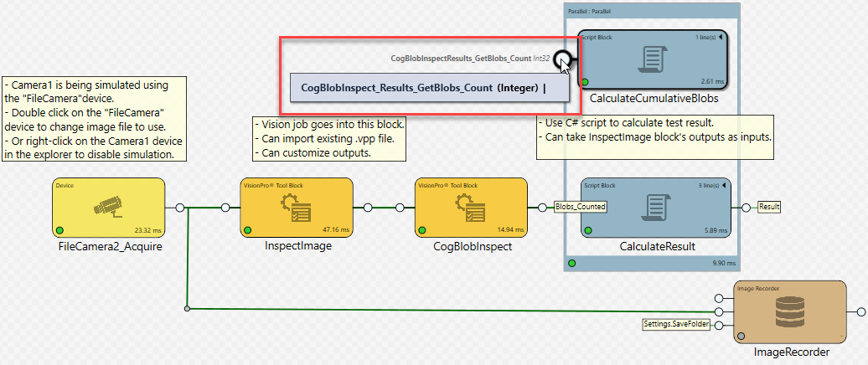Click the Result output label
Viewport: 868px width, 365px height.
(769, 206)
